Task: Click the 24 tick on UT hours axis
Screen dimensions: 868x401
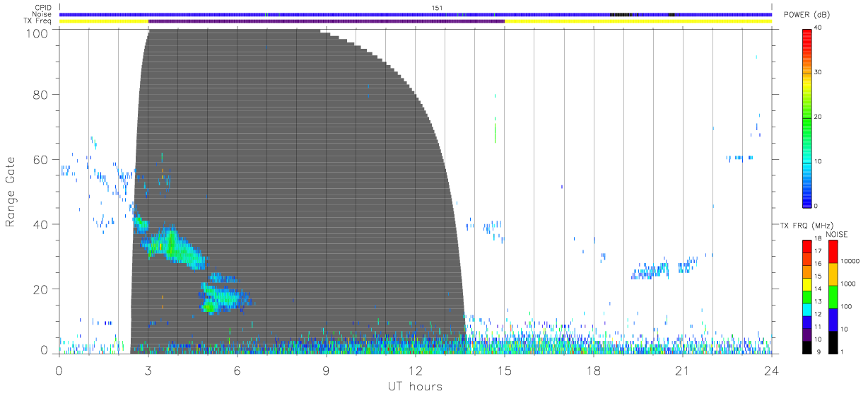Action: coord(771,370)
